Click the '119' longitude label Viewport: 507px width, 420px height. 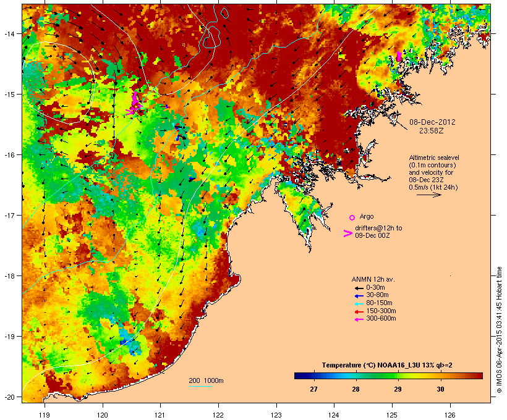[45, 415]
